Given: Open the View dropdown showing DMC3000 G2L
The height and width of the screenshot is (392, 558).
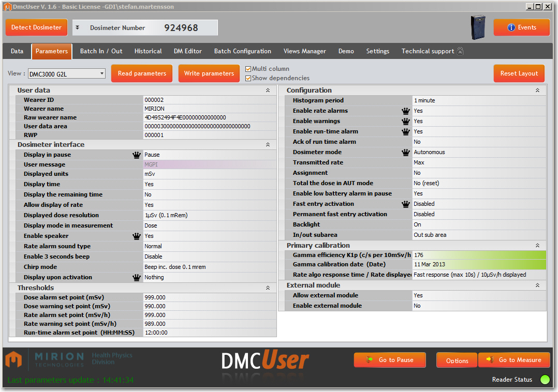Looking at the screenshot, I should point(66,74).
